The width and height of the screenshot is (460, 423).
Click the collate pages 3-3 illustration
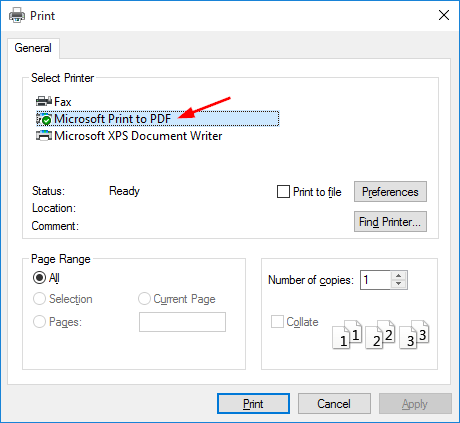pos(414,334)
